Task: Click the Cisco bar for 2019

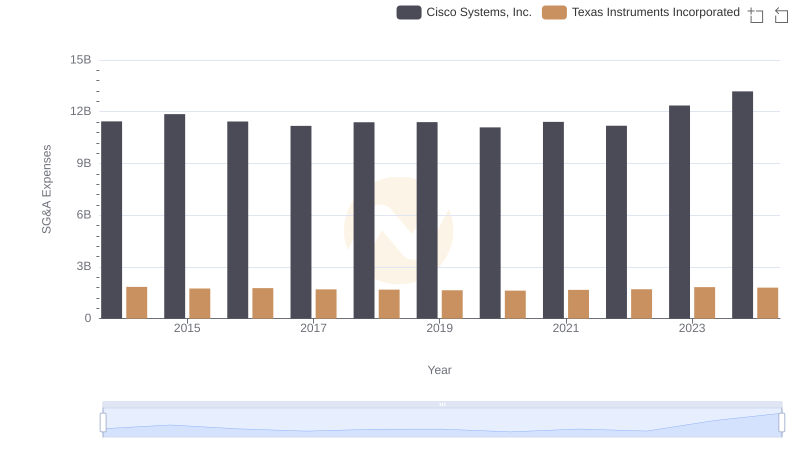Action: [427, 220]
